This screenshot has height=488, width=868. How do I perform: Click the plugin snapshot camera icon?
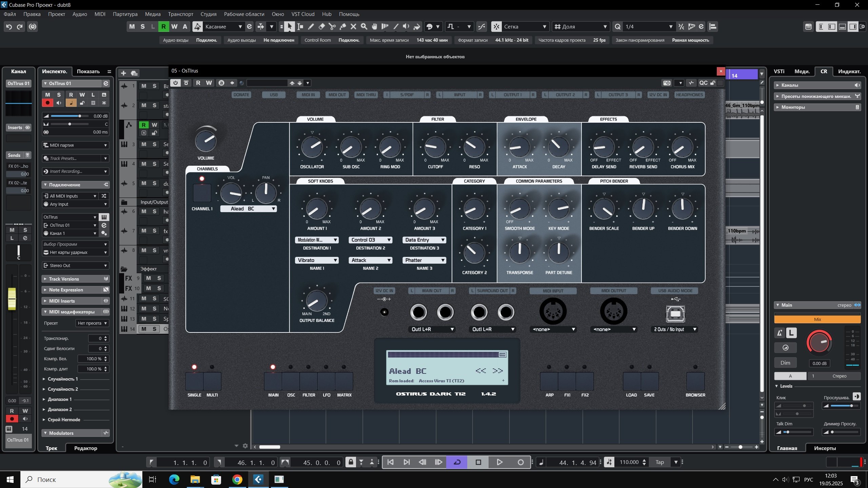(667, 83)
